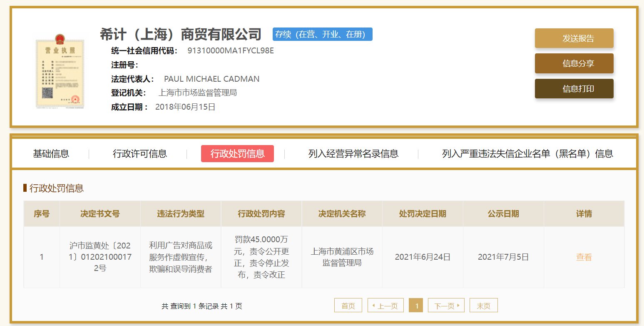Click the 成立日期 label

click(129, 107)
